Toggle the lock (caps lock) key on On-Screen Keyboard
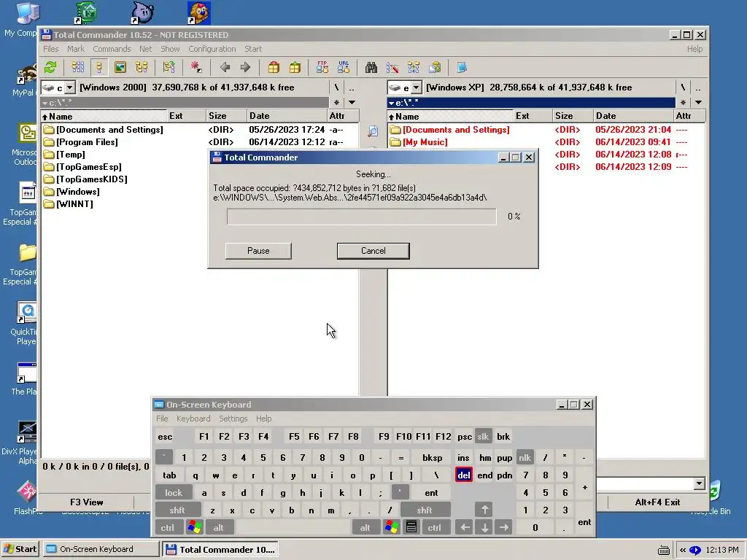Screen dimensions: 747x560 [x=174, y=492]
